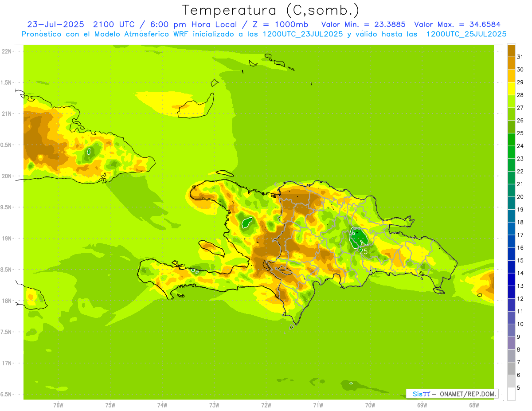The width and height of the screenshot is (532, 411).
Task: Click the legend value "5"
Action: pos(519,388)
